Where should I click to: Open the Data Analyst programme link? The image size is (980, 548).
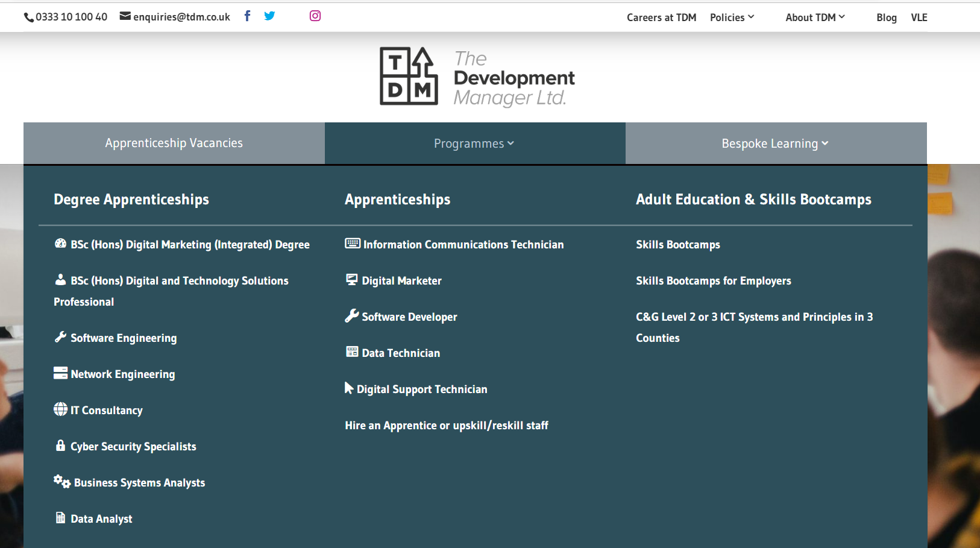tap(101, 518)
